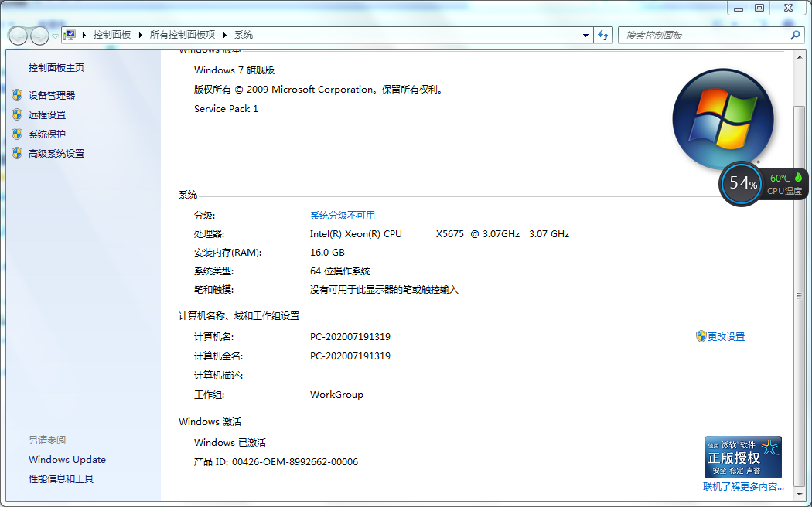The width and height of the screenshot is (812, 507).
Task: Expand arrow before 控制面板 breadcrumb
Action: pyautogui.click(x=84, y=35)
